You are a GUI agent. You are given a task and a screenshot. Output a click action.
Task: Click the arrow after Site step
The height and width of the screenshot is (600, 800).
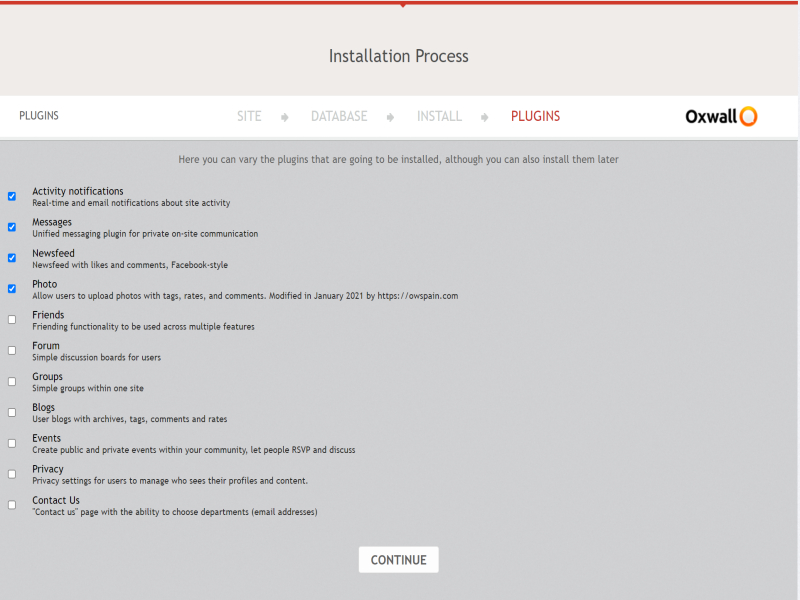pyautogui.click(x=285, y=117)
